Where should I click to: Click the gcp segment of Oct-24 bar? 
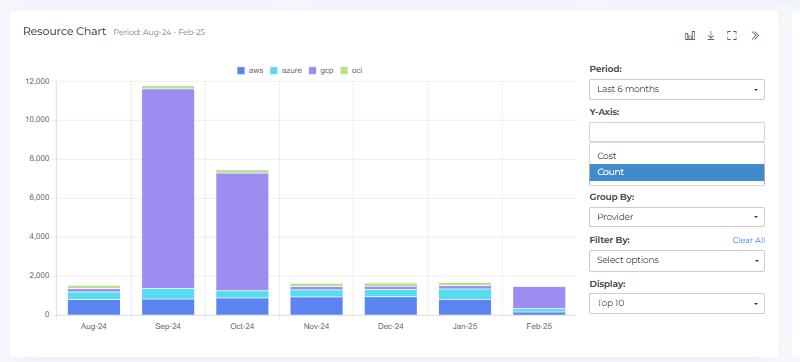click(x=242, y=232)
